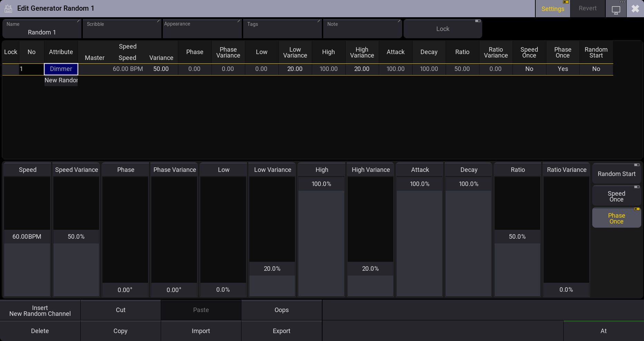Click the Low Variance 20.00 cell
The width and height of the screenshot is (644, 341).
click(295, 69)
